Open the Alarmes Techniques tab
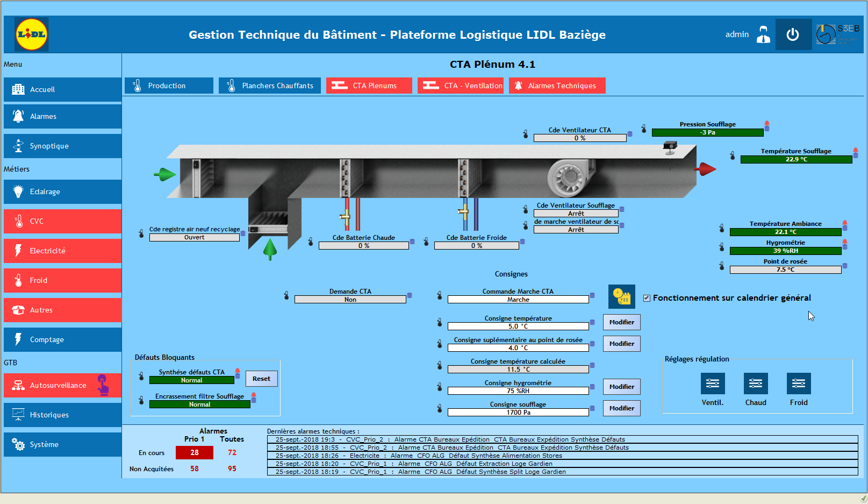Viewport: 868px width, 504px height. (557, 86)
